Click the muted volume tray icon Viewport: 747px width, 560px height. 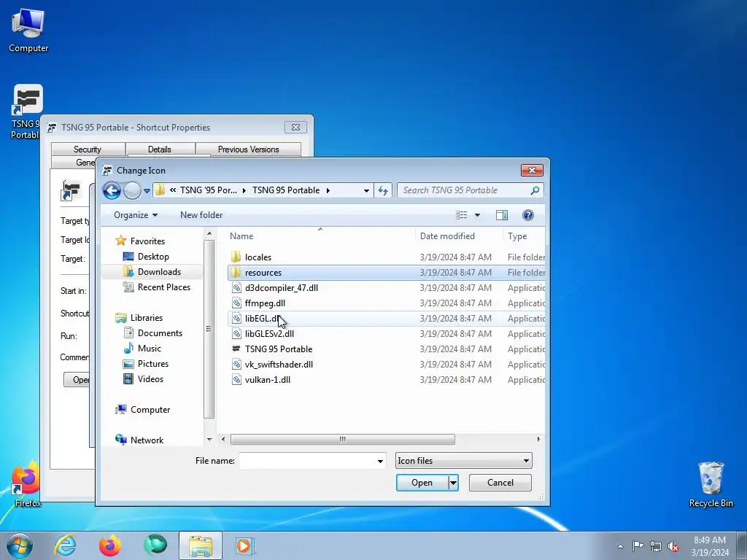coord(673,546)
